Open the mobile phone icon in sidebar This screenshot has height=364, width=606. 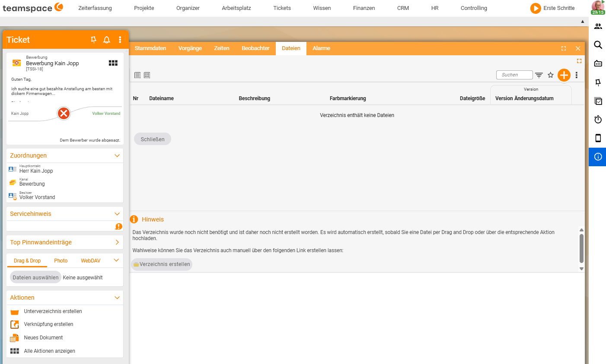point(598,138)
